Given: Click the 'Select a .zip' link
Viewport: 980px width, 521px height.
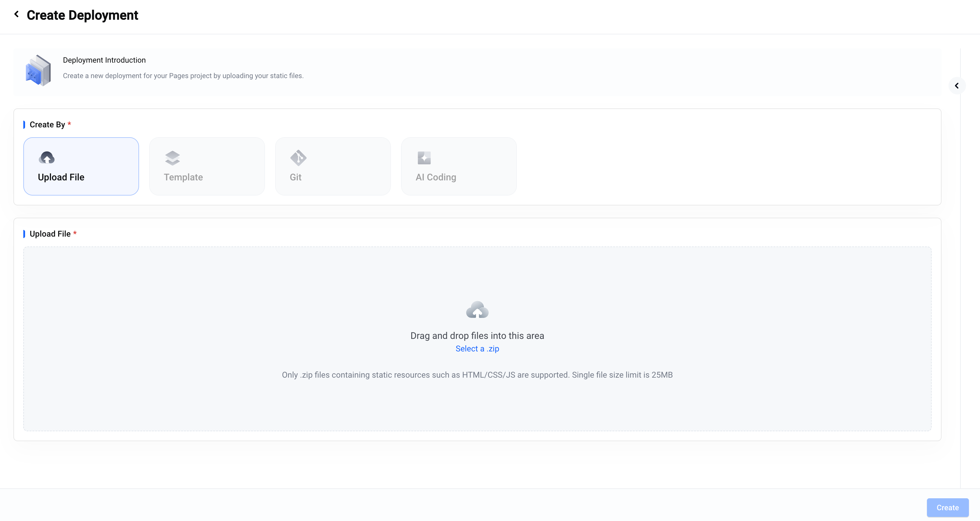Looking at the screenshot, I should point(477,349).
